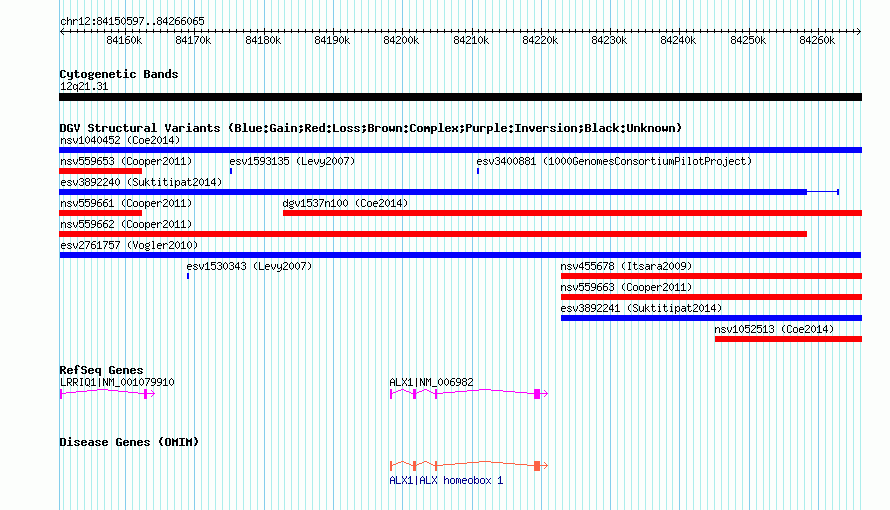This screenshot has width=890, height=510.
Task: Click the esv2761757 (Vogler2010) label
Action: click(x=129, y=245)
